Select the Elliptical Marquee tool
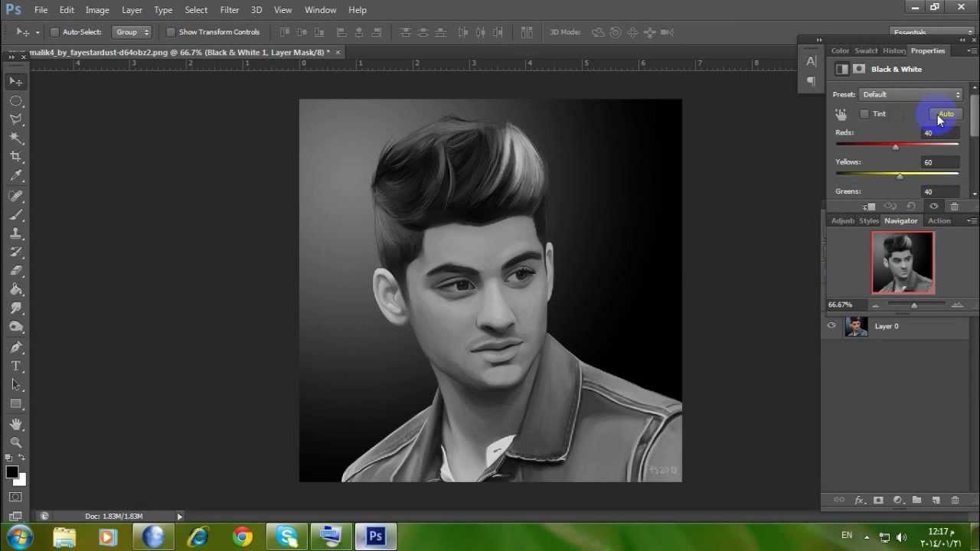The height and width of the screenshot is (551, 980). (16, 100)
